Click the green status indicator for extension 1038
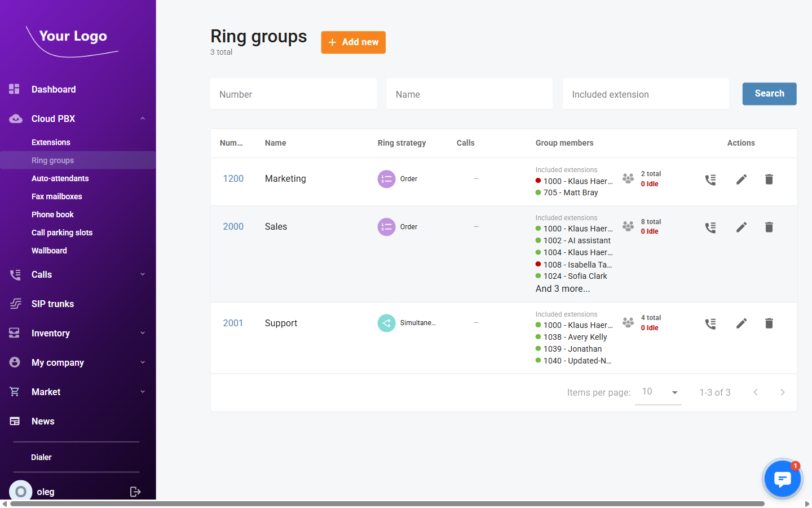The image size is (812, 508). (x=539, y=336)
